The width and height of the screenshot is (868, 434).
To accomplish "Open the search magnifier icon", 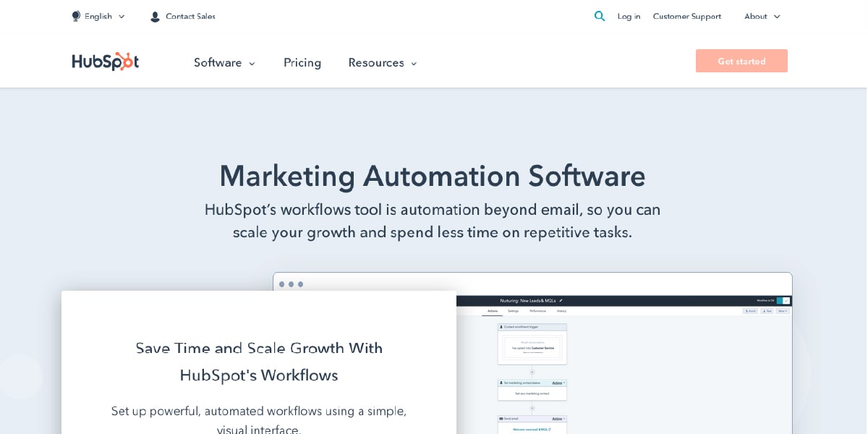I will click(x=600, y=16).
